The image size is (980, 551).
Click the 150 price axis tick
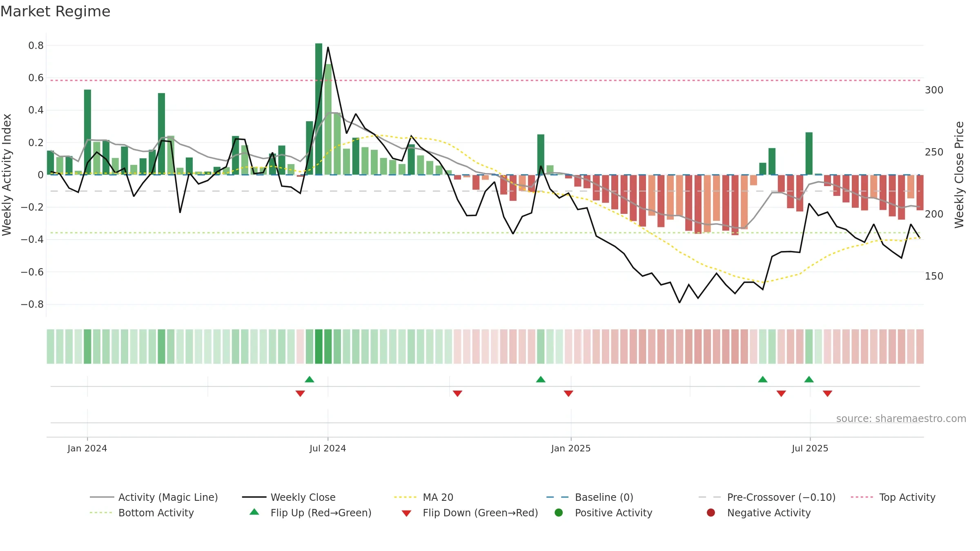pyautogui.click(x=934, y=276)
